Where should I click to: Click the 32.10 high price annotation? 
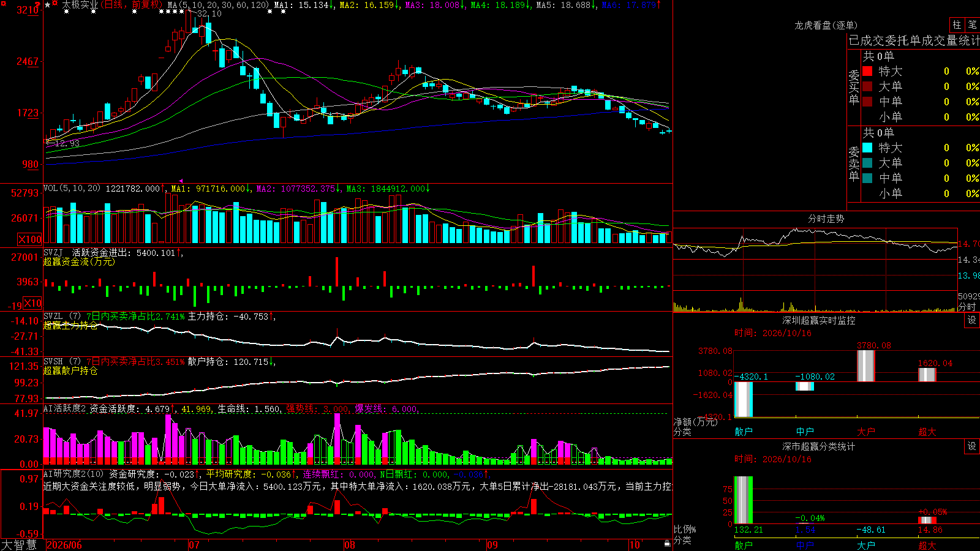point(209,13)
